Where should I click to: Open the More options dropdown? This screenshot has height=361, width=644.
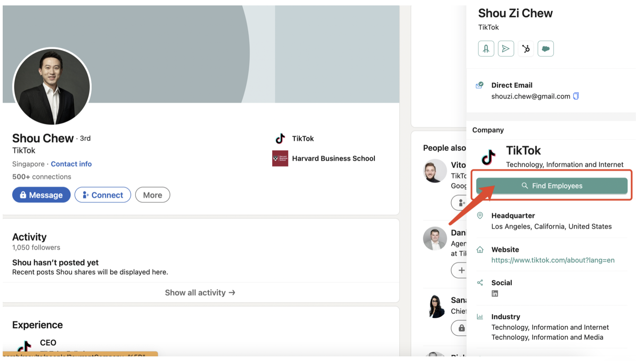point(153,195)
